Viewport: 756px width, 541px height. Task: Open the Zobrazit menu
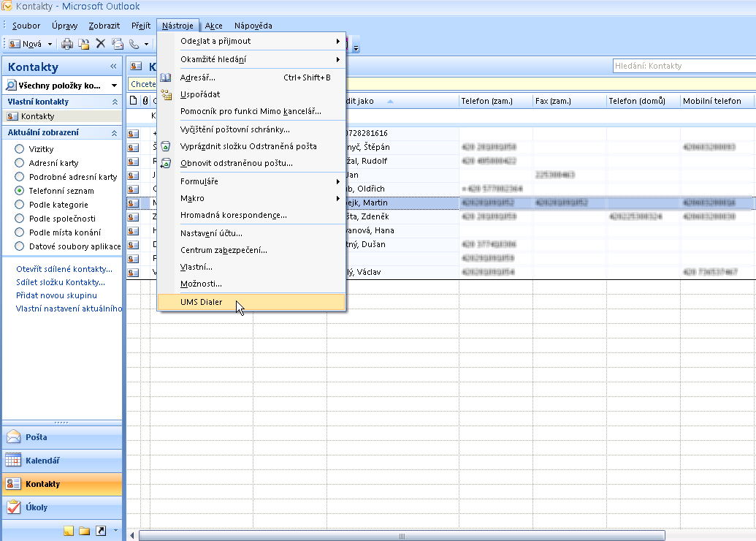point(104,26)
